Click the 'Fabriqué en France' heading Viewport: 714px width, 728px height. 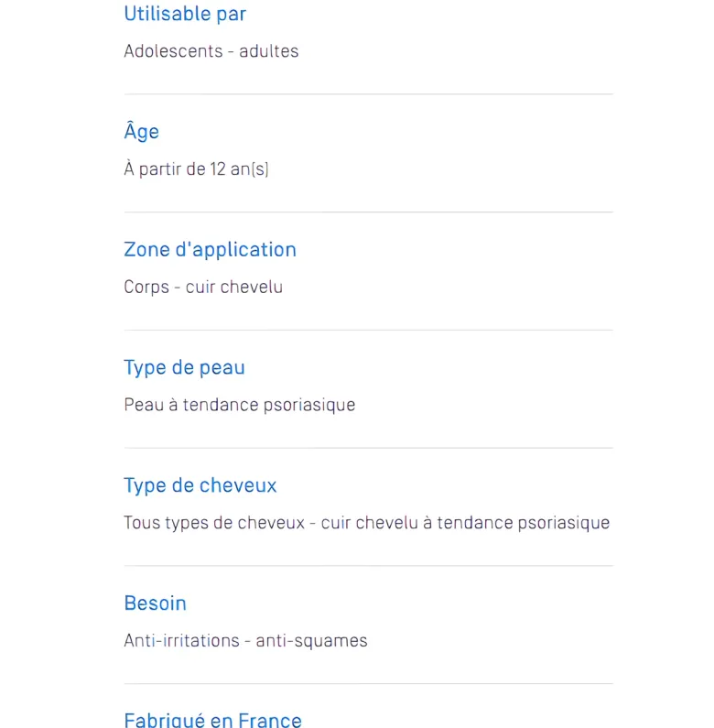pos(212,721)
